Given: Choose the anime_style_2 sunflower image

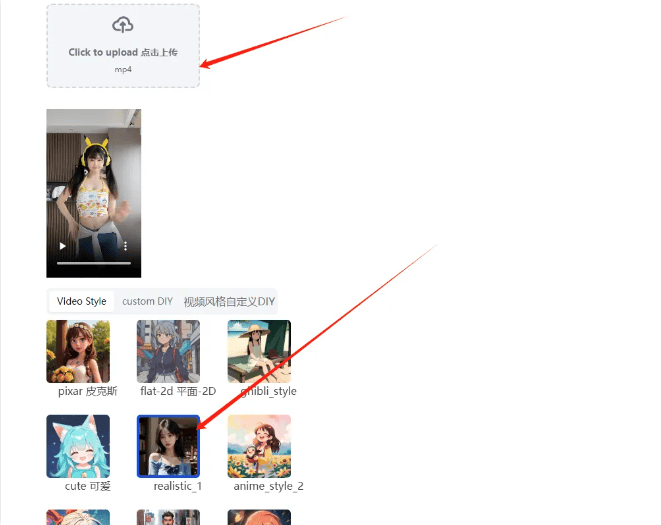Looking at the screenshot, I should (259, 446).
